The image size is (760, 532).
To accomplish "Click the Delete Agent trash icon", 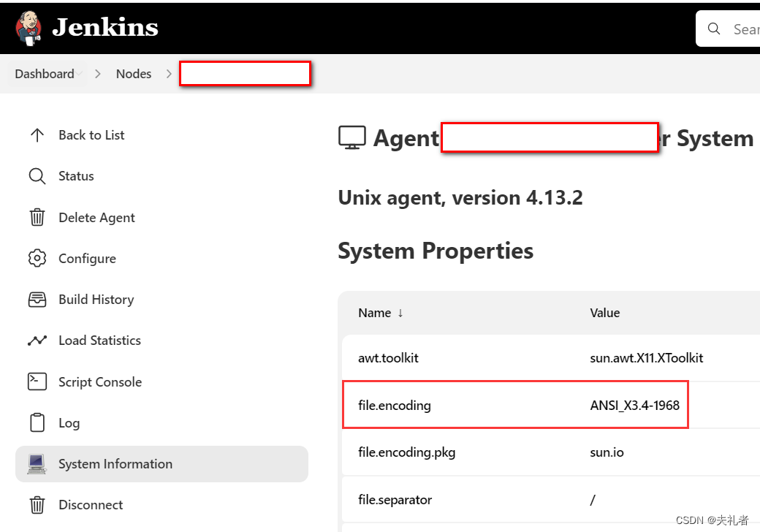I will tap(37, 217).
